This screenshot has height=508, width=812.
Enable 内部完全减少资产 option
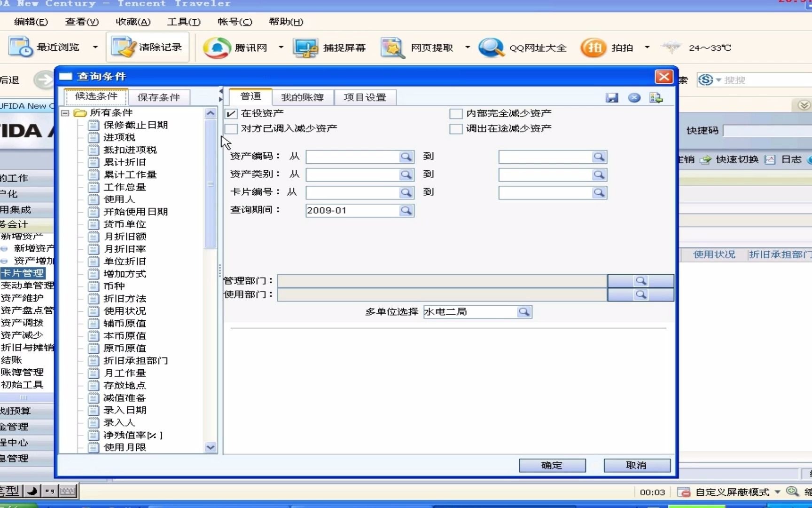click(x=456, y=113)
